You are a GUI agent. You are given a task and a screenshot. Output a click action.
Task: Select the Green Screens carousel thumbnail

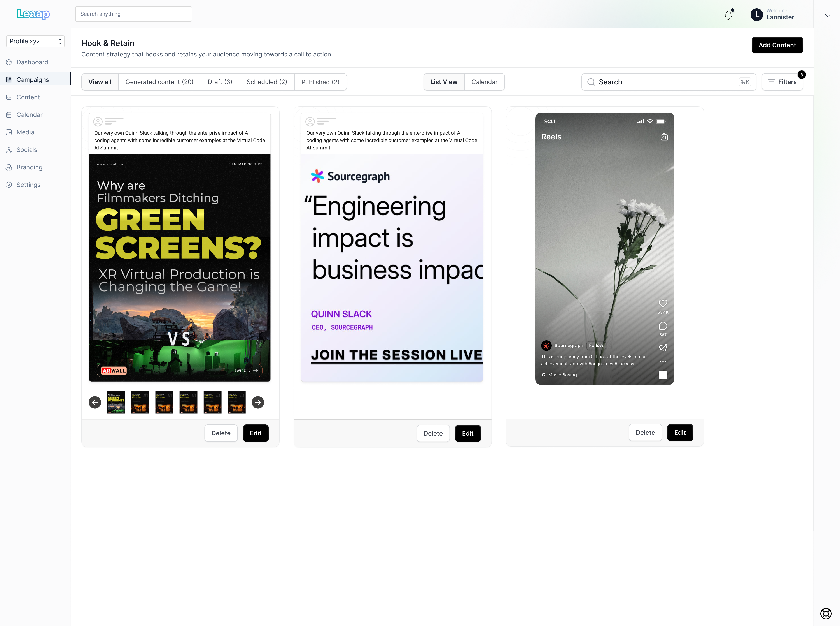(x=116, y=403)
